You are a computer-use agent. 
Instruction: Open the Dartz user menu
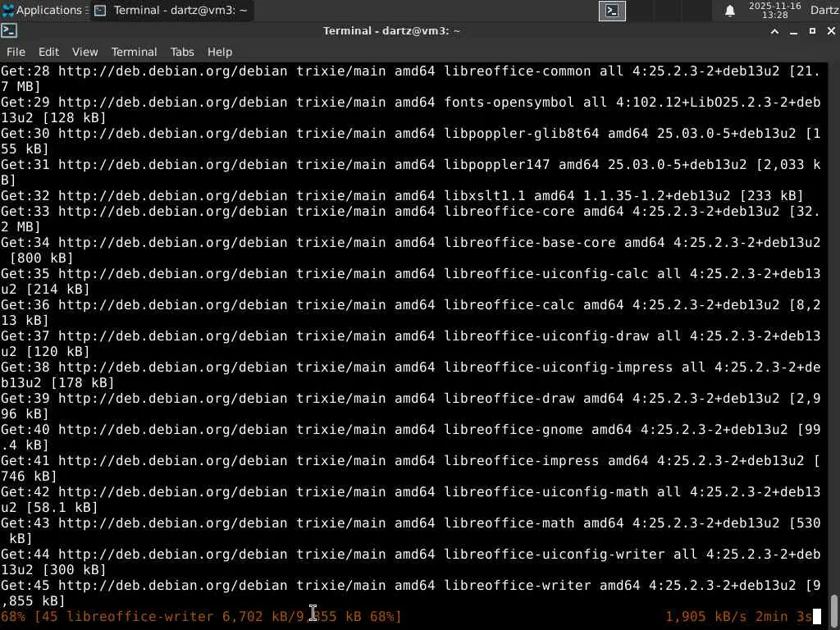pos(824,10)
